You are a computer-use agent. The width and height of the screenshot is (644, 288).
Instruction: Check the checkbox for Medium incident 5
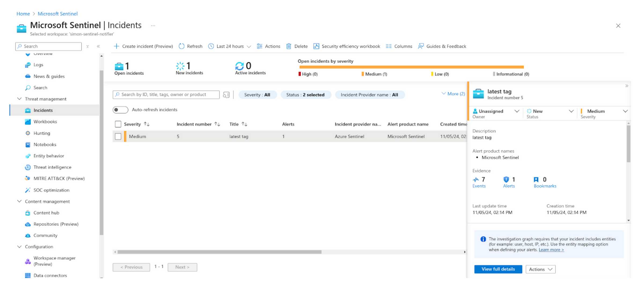pyautogui.click(x=118, y=136)
